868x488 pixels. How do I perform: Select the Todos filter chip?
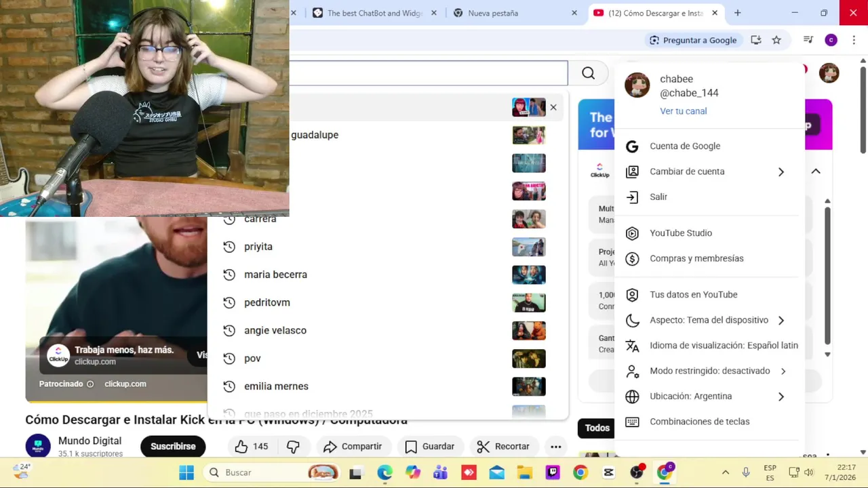click(x=597, y=428)
